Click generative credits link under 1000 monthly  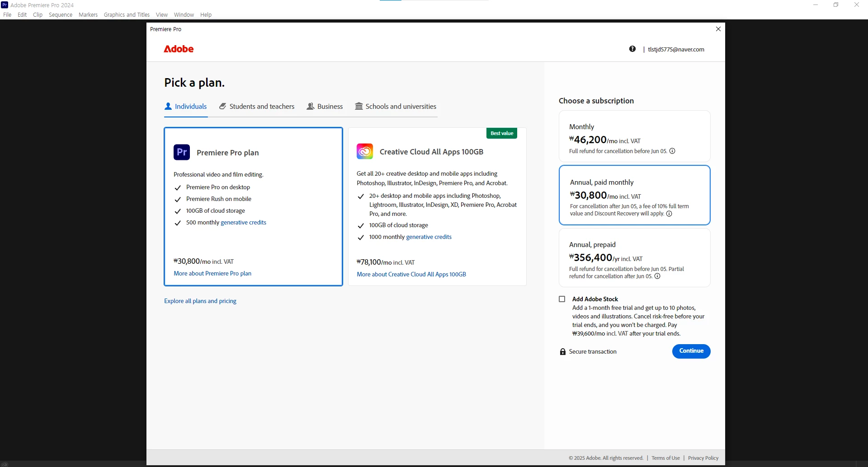point(429,237)
